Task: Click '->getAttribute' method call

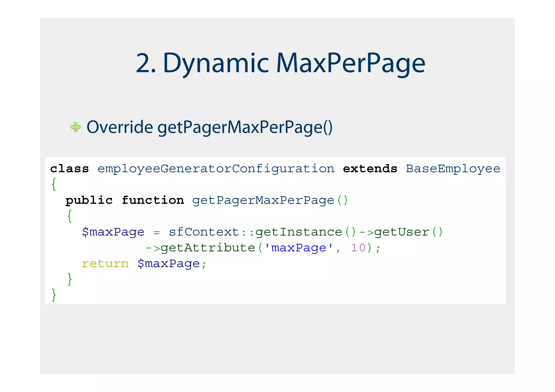Action: coord(200,248)
